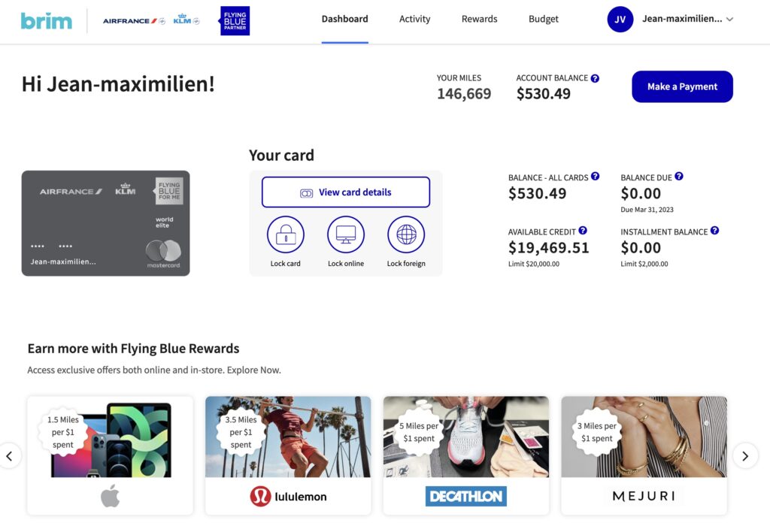Select the Lock card padlock icon

(x=286, y=235)
